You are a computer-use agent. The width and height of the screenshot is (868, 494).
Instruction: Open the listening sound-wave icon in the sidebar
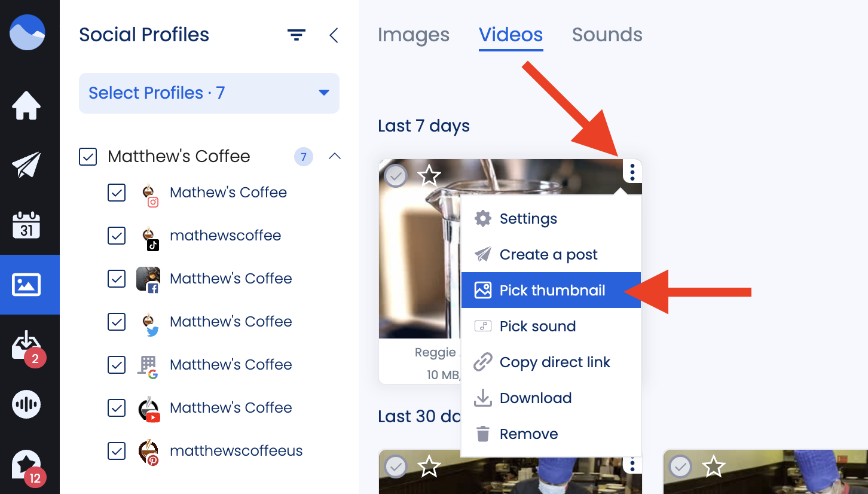pyautogui.click(x=26, y=404)
